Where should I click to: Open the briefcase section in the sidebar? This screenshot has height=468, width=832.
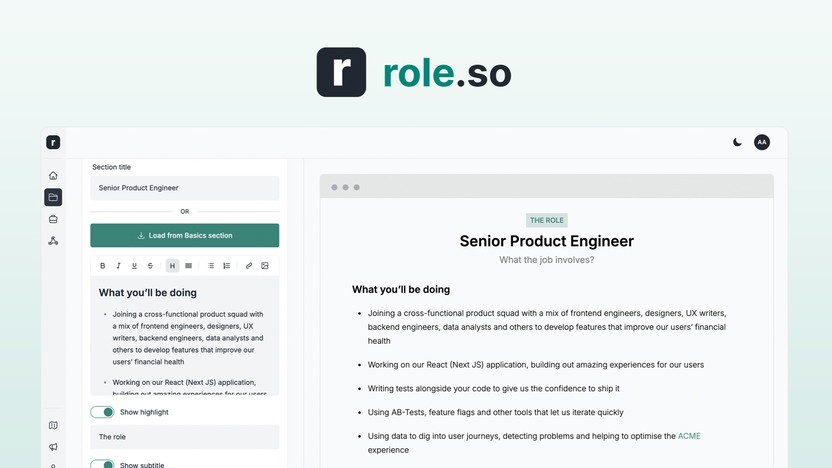[53, 219]
